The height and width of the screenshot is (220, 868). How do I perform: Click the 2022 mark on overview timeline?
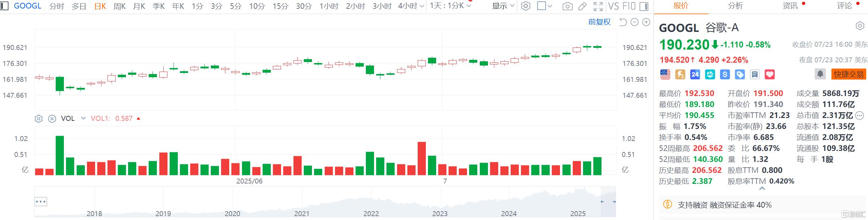point(371,214)
